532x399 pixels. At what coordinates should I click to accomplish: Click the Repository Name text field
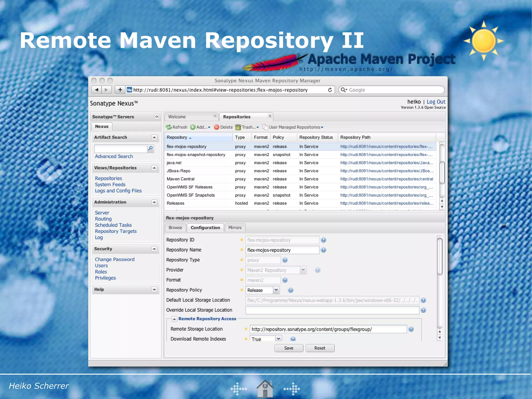click(282, 250)
